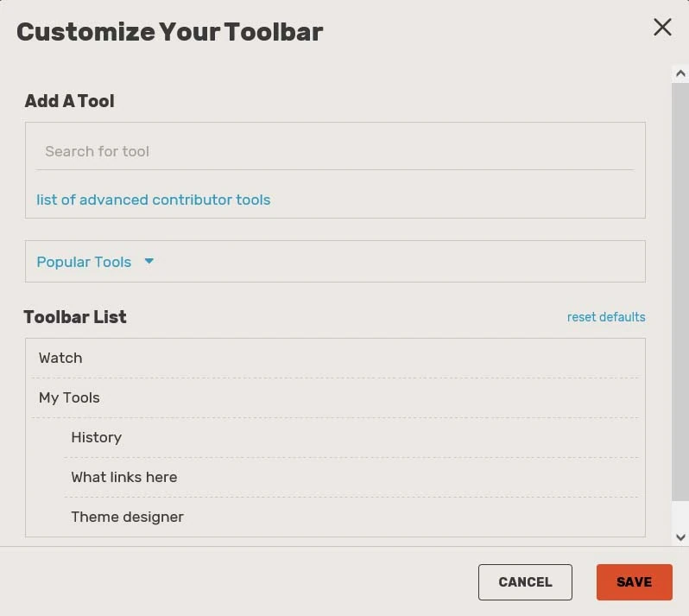
Task: Choose the Theme designer entry
Action: coord(127,517)
